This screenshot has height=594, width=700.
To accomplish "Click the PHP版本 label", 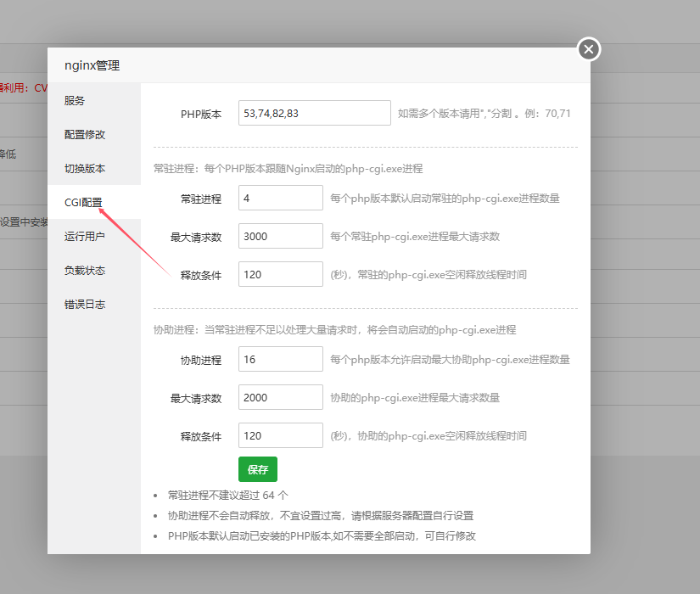I will pyautogui.click(x=201, y=114).
